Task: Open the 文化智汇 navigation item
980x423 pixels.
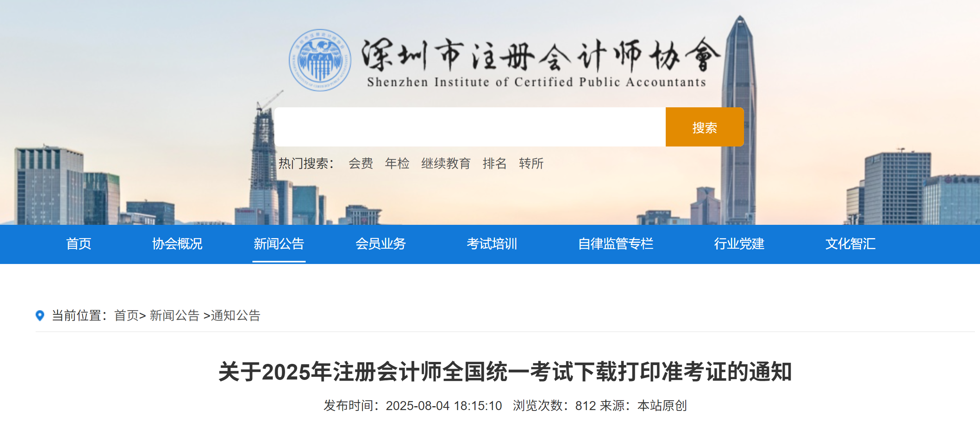Action: pyautogui.click(x=850, y=244)
